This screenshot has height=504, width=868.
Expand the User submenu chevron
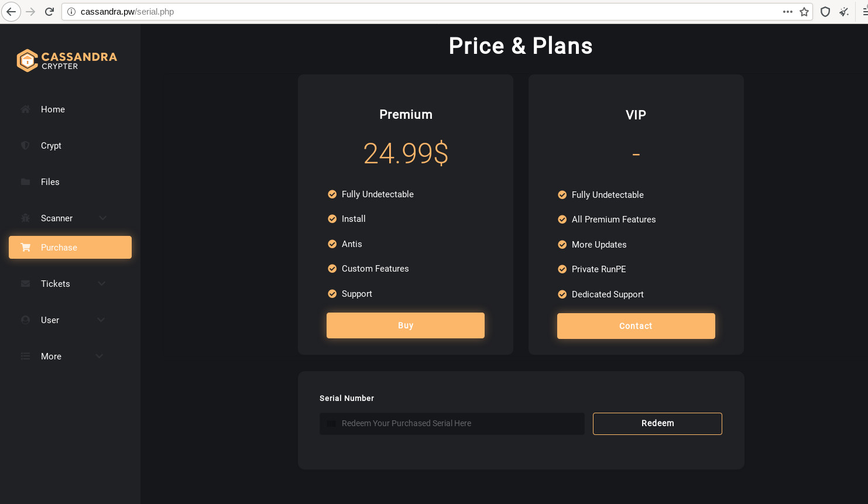(101, 320)
